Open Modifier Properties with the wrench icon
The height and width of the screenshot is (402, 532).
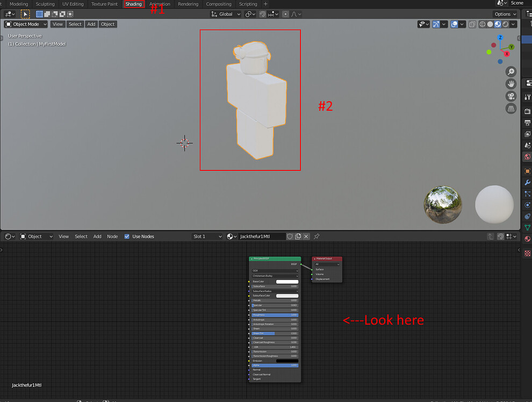click(528, 183)
